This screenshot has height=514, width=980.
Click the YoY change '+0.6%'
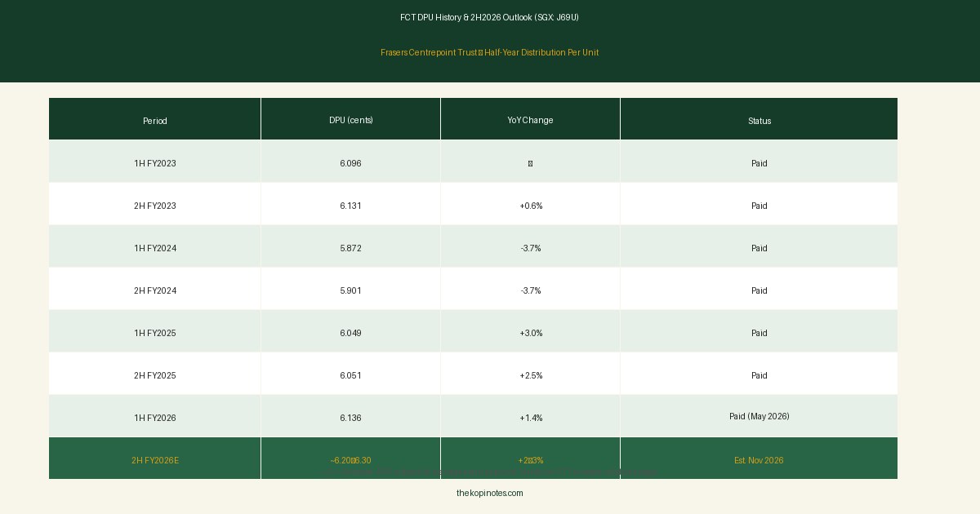[x=531, y=206]
